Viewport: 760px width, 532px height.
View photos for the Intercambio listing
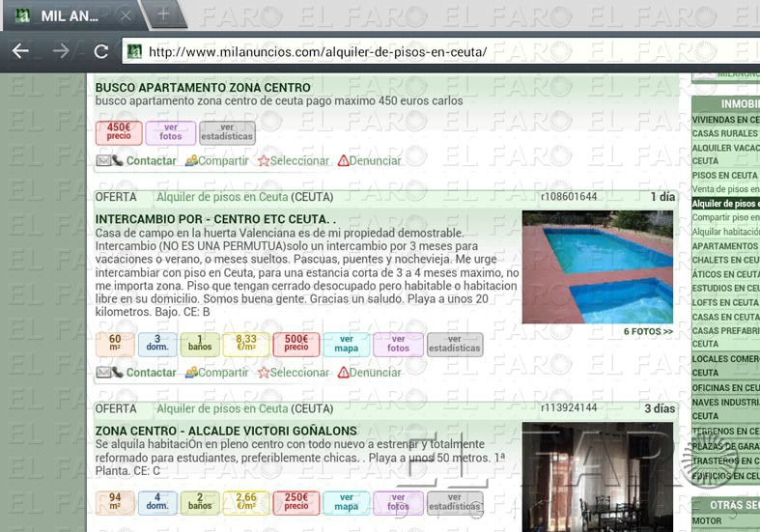click(x=398, y=345)
